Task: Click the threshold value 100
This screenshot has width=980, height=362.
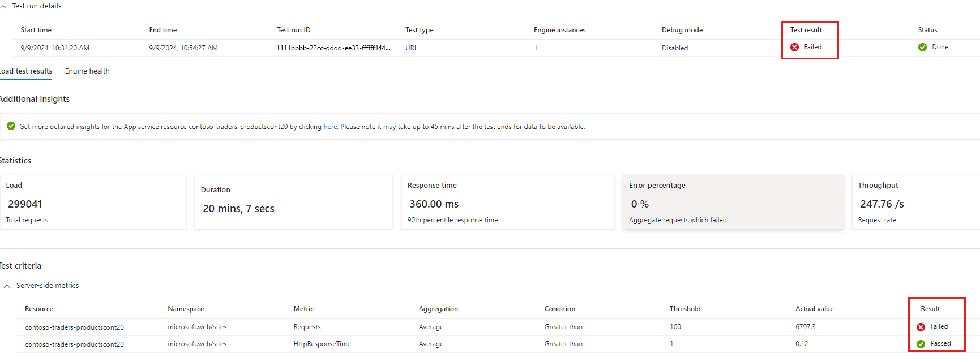Action: pyautogui.click(x=675, y=327)
